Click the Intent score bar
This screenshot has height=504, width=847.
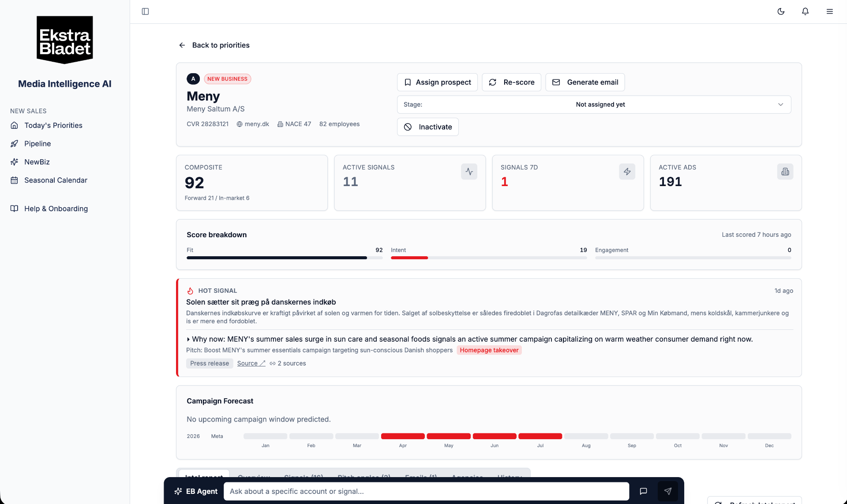[x=489, y=258]
